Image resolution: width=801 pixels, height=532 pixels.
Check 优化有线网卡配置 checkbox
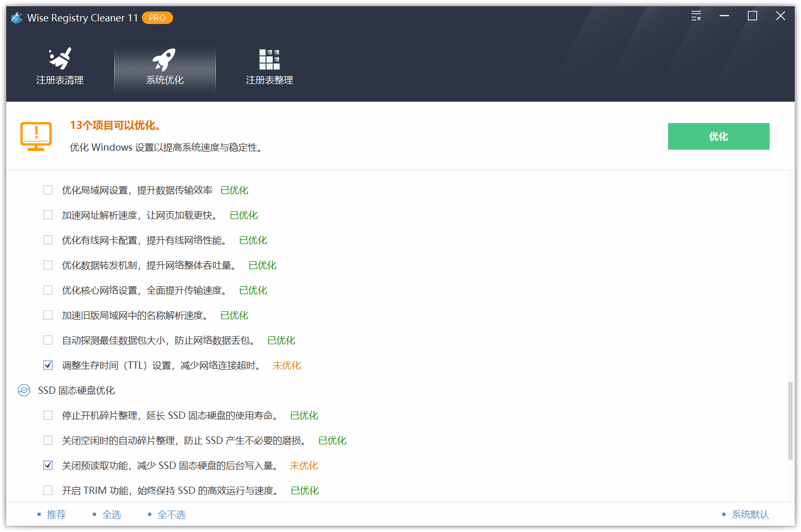(48, 240)
